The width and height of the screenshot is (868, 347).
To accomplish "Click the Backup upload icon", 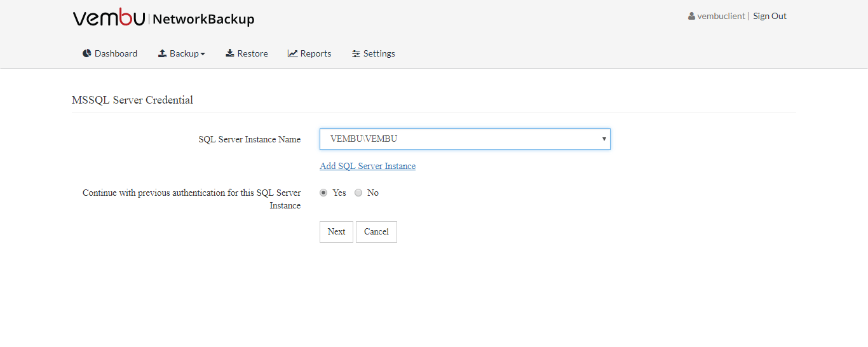I will 163,53.
